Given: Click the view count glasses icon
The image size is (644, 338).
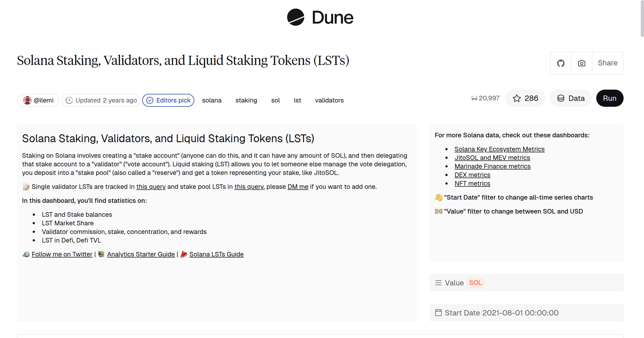Looking at the screenshot, I should 474,98.
